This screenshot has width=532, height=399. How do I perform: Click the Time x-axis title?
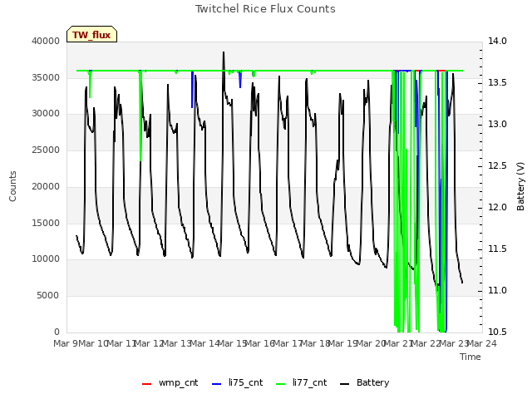(470, 357)
